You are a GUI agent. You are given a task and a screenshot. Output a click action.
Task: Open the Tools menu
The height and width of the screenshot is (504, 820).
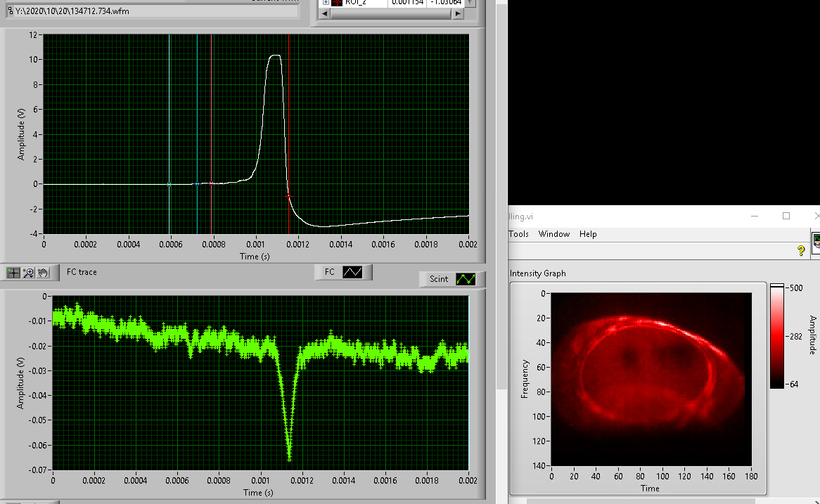[518, 234]
